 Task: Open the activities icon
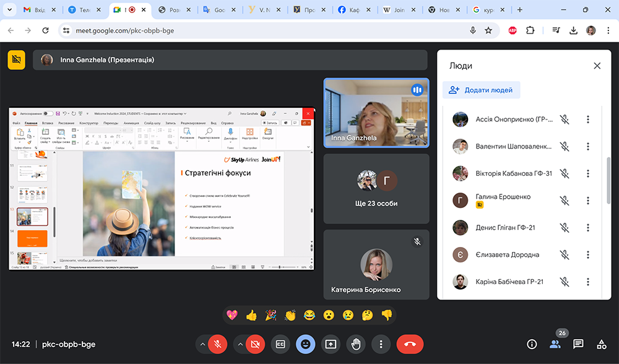(601, 344)
